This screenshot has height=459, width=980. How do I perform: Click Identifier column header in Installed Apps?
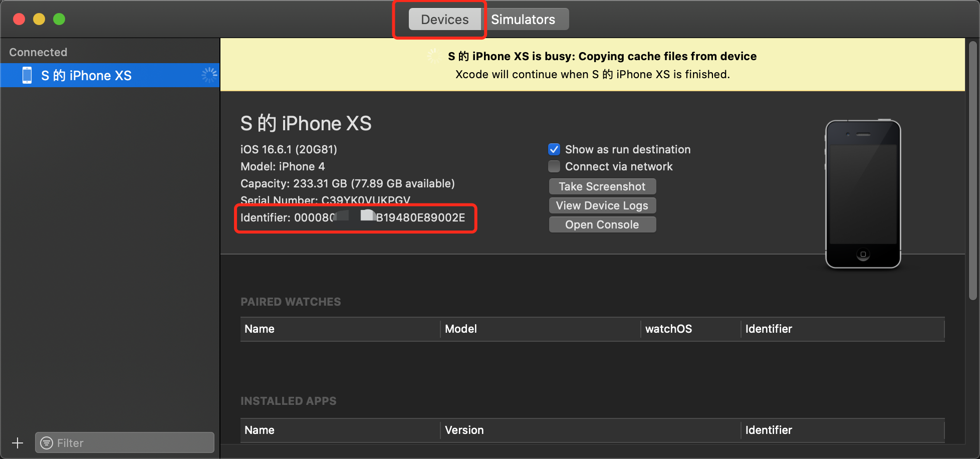(843, 430)
